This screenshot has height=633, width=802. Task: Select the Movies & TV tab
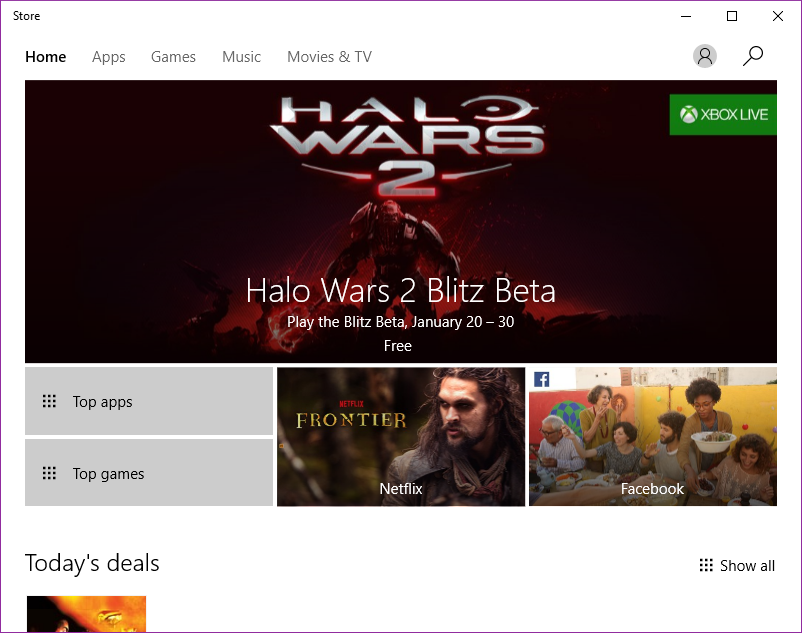pos(329,57)
